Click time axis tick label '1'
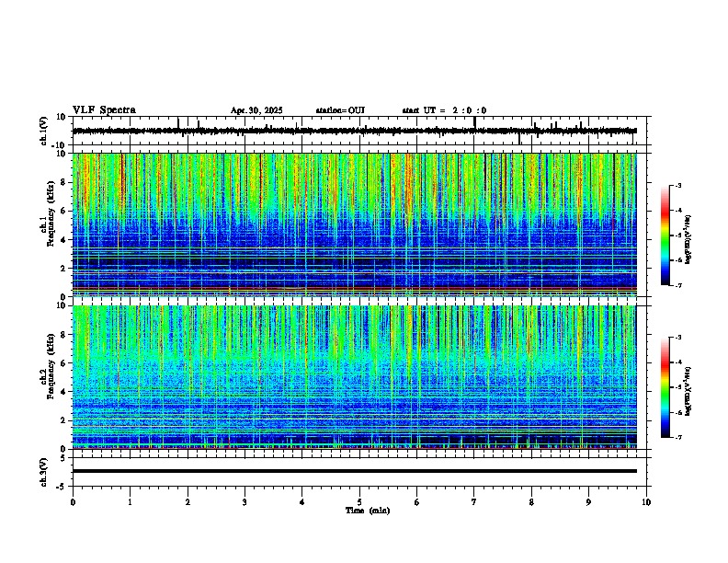 (x=130, y=502)
